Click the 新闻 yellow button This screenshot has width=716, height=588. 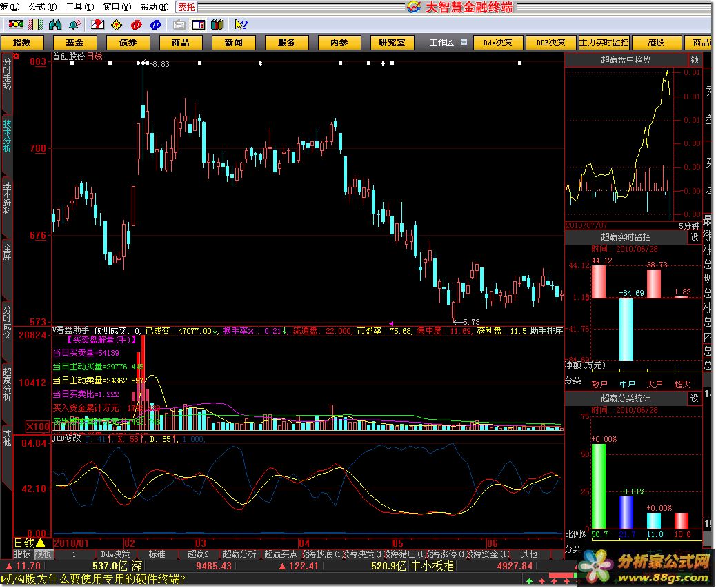233,43
